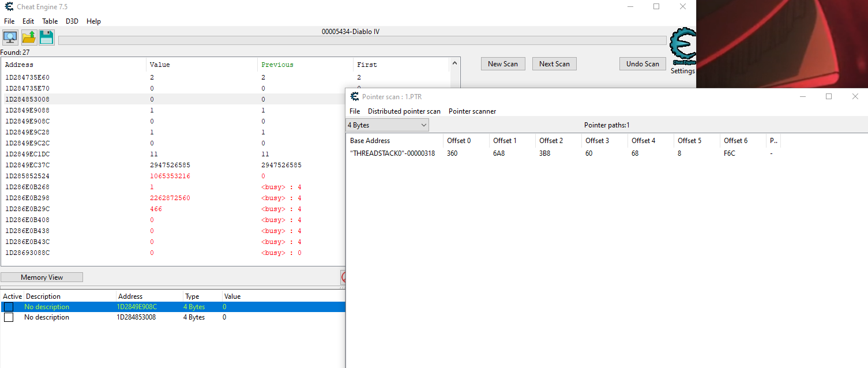Click the save floppy disk icon

(x=47, y=37)
